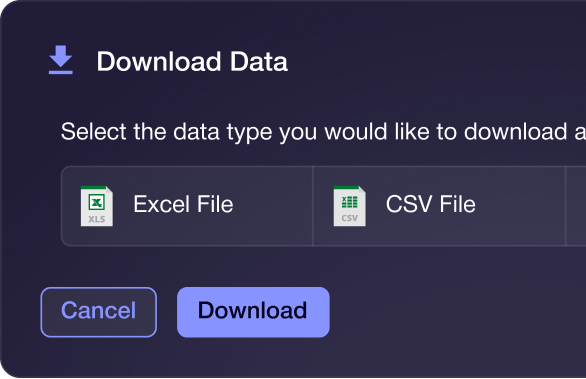Click the green table grid on the CSV icon
Screen dimensions: 586x379
tap(349, 202)
